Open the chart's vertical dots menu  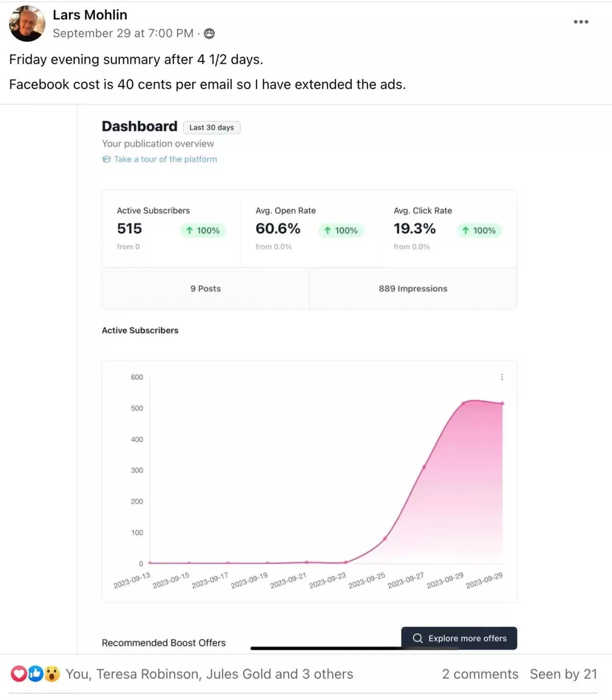click(502, 377)
